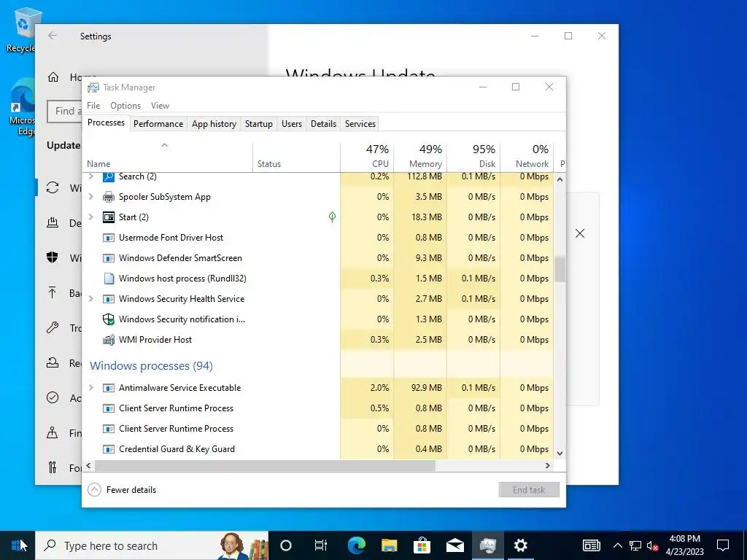Select the first Client Server Runtime Process at 0.5% CPU

click(318, 408)
